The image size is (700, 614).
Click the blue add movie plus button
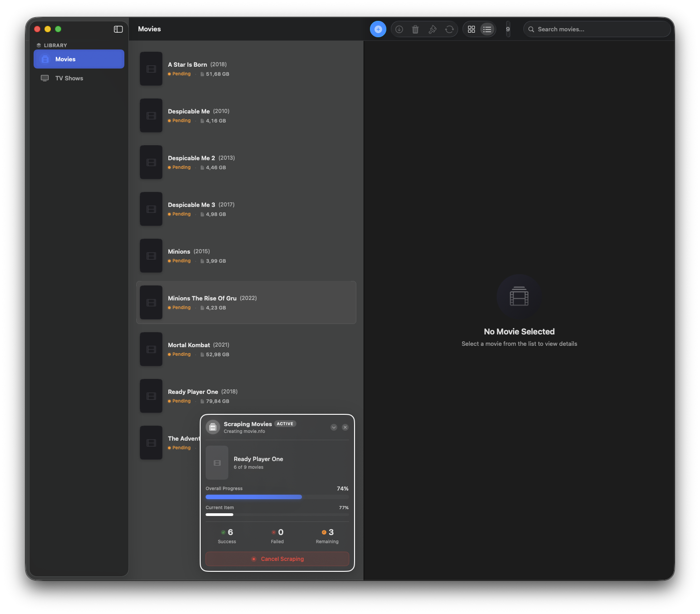pyautogui.click(x=378, y=29)
